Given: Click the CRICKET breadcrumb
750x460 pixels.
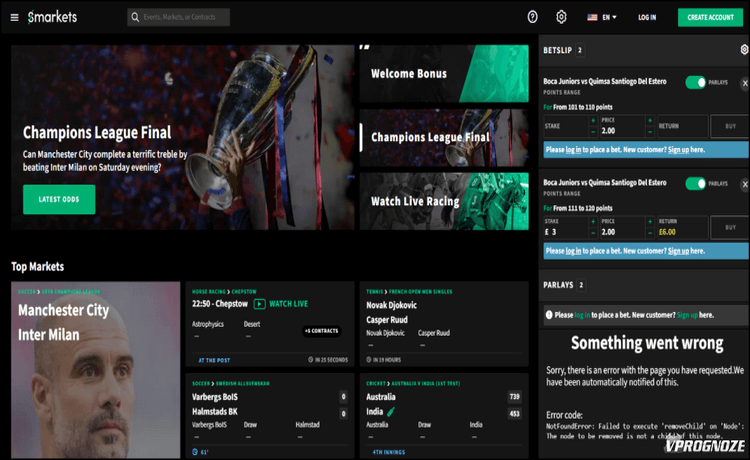Looking at the screenshot, I should 376,383.
